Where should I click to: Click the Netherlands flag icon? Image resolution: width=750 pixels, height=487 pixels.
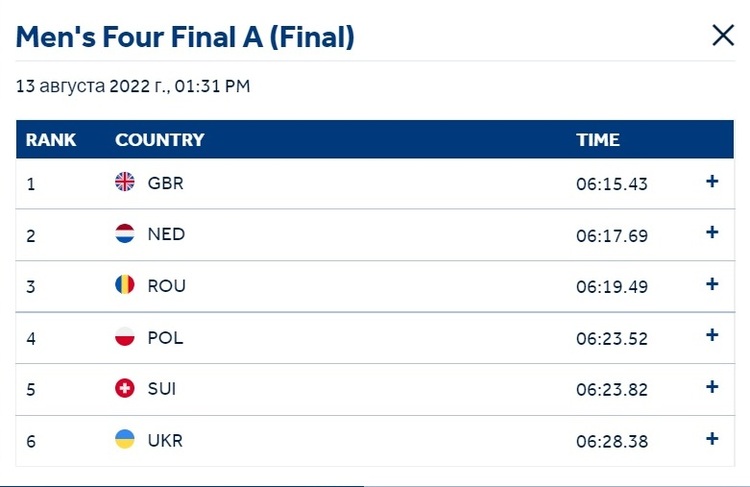(x=125, y=233)
